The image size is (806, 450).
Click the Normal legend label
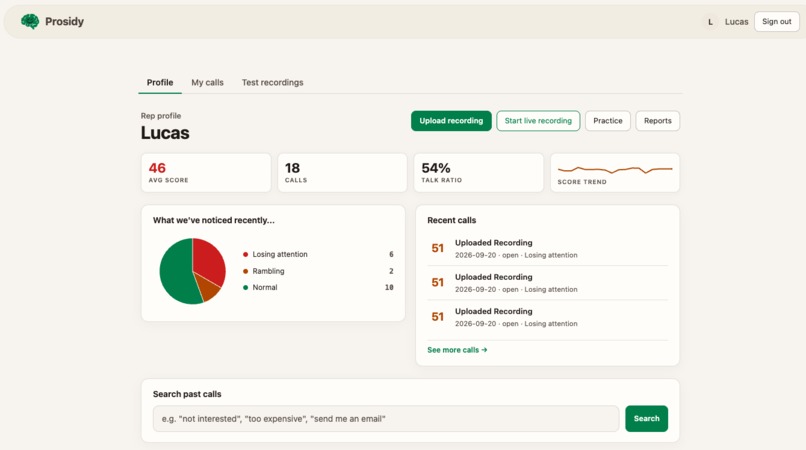pos(265,287)
